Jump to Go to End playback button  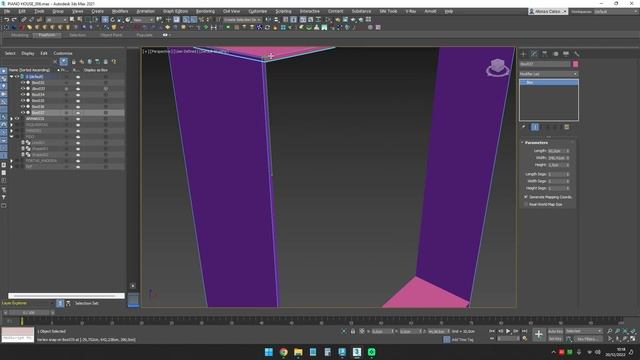[524, 331]
